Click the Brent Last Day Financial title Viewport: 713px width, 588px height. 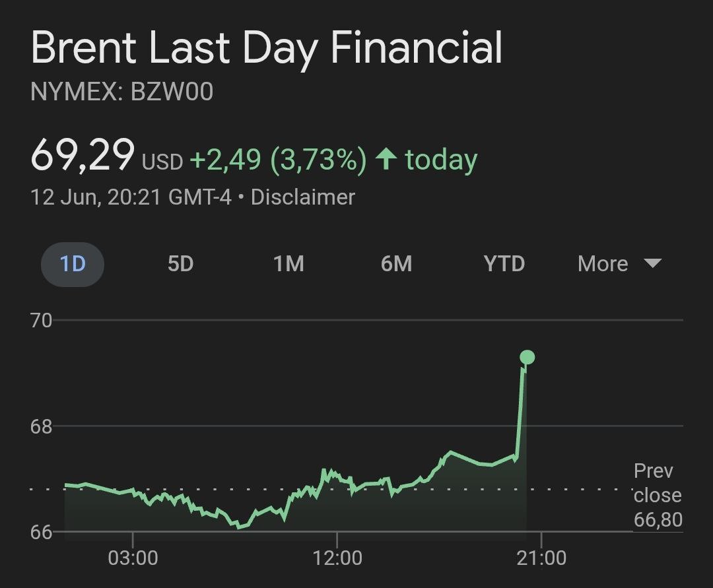pyautogui.click(x=267, y=49)
